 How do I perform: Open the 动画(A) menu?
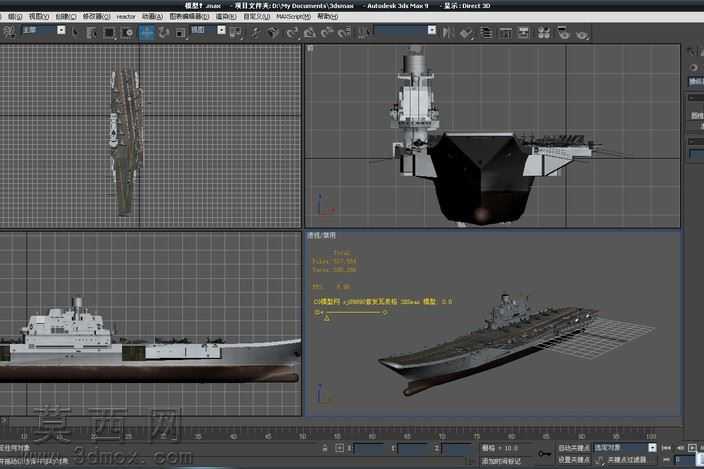pos(152,17)
